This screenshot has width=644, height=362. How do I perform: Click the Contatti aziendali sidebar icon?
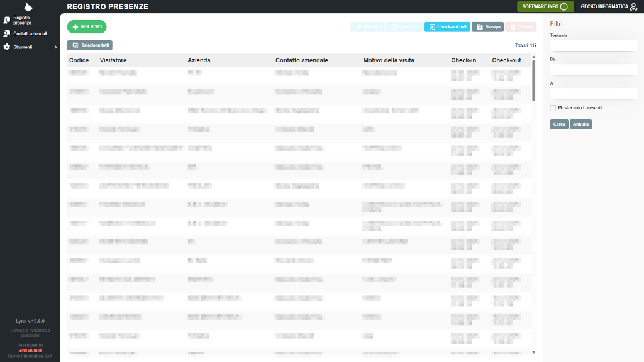click(x=7, y=33)
